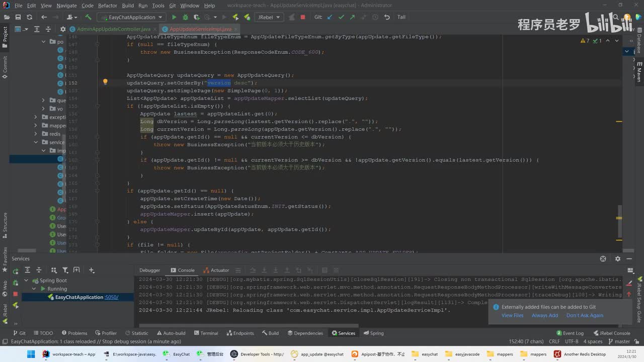Open Apipost application from the taskbar
Viewport: 644px width, 362px height.
click(x=378, y=354)
